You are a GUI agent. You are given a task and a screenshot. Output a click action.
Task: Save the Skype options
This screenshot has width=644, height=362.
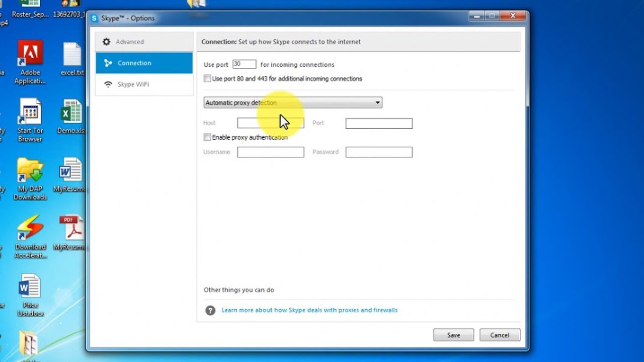(453, 335)
